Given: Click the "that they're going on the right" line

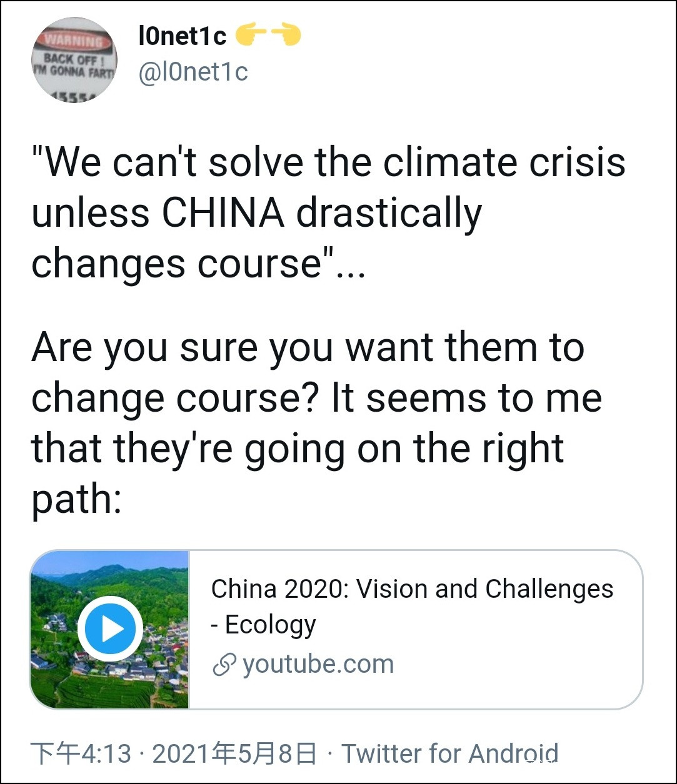Looking at the screenshot, I should (x=297, y=449).
